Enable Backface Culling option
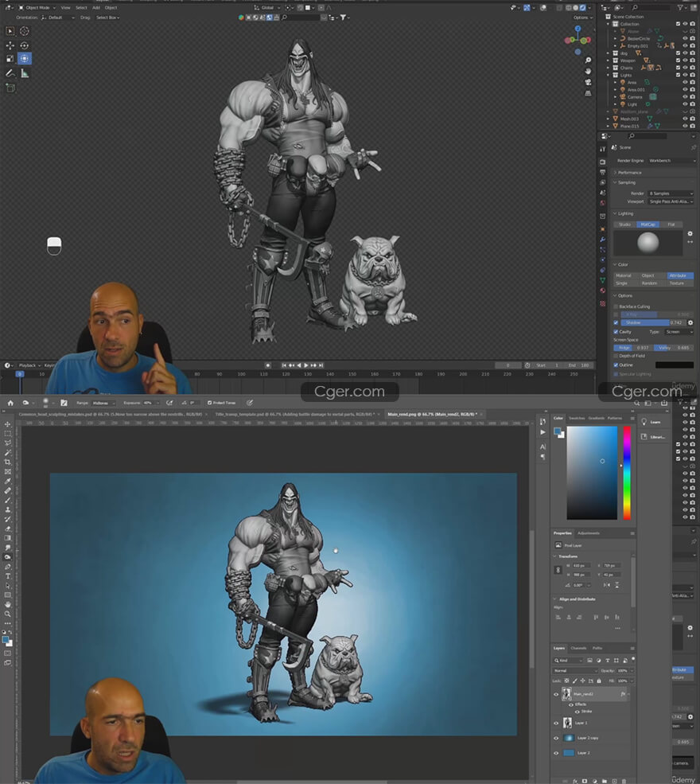 [x=616, y=306]
